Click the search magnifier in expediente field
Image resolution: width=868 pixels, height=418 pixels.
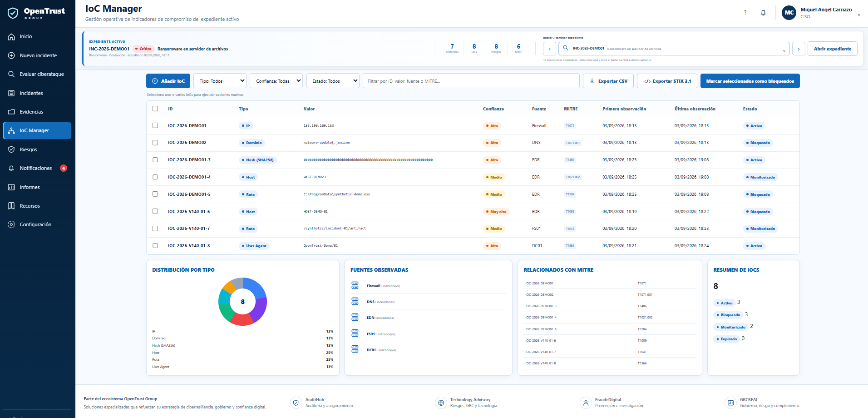[x=566, y=48]
